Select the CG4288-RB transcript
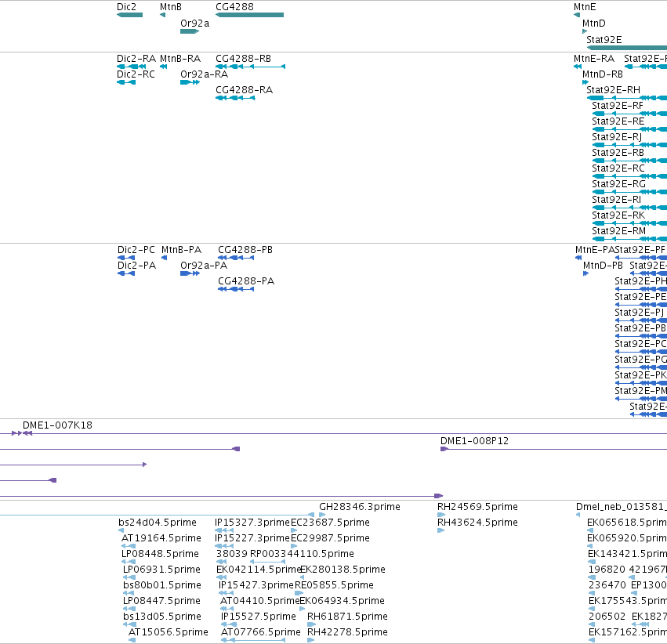The height and width of the screenshot is (644, 667). [x=251, y=67]
